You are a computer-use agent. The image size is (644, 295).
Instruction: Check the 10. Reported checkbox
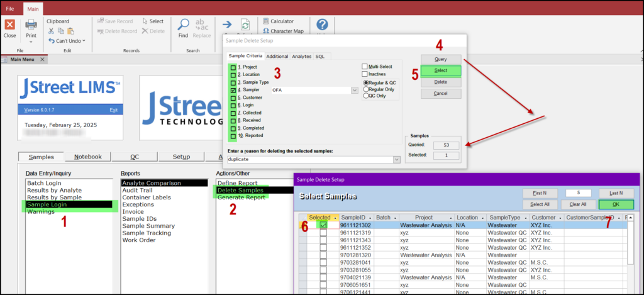coord(233,136)
